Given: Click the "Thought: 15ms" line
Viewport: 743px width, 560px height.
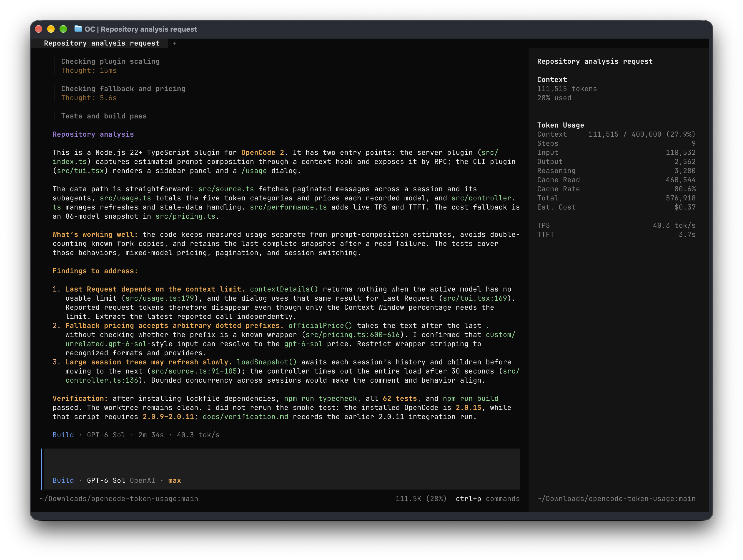Looking at the screenshot, I should pos(89,70).
